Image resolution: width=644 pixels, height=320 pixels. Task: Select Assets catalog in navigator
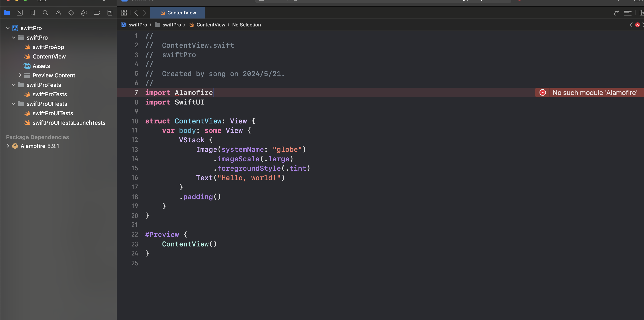tap(41, 66)
